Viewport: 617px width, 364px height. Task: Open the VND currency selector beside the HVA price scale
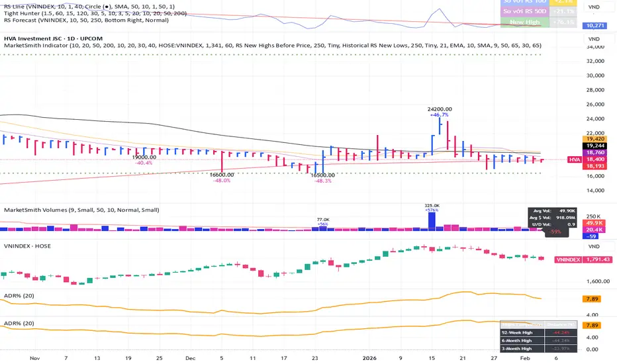[594, 39]
